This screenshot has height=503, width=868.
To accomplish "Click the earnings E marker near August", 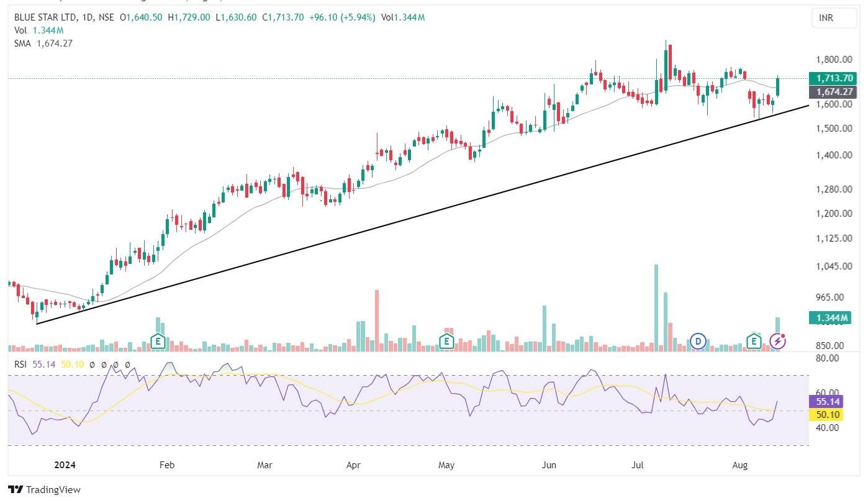I will coord(754,341).
